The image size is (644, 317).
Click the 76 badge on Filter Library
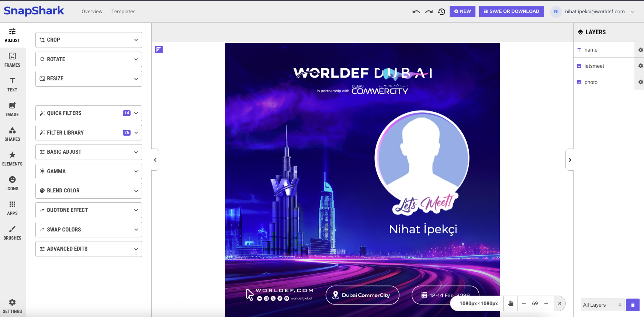point(127,133)
